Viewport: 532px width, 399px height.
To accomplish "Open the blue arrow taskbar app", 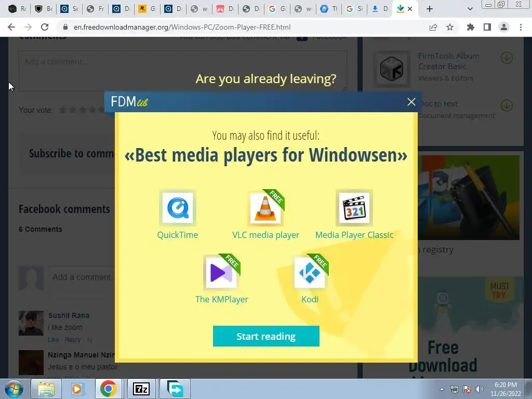I will pyautogui.click(x=175, y=389).
